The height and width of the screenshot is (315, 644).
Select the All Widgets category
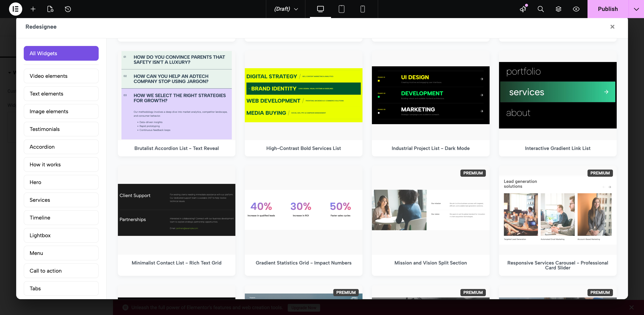click(61, 53)
